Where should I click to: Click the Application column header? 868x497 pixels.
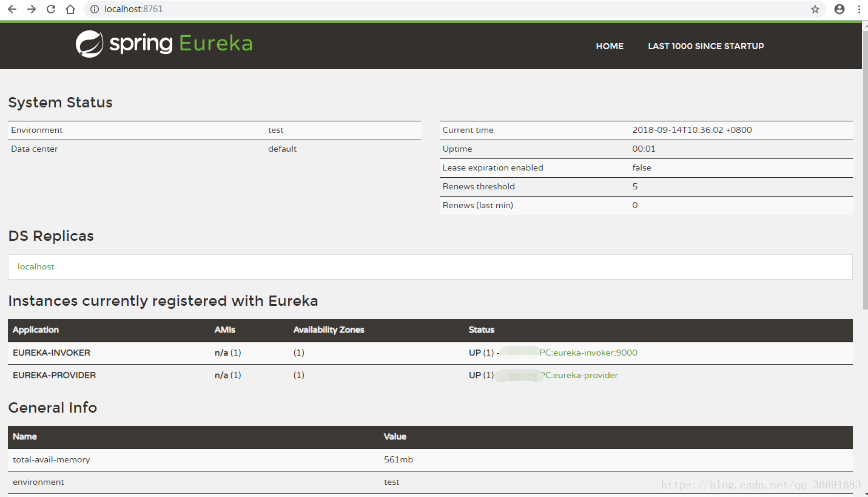click(x=36, y=330)
